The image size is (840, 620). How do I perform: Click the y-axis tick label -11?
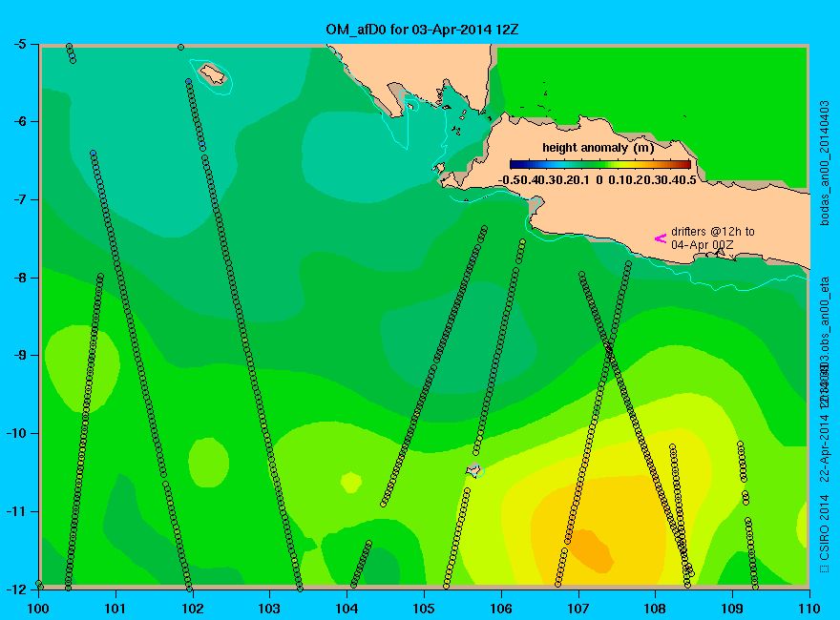15,511
